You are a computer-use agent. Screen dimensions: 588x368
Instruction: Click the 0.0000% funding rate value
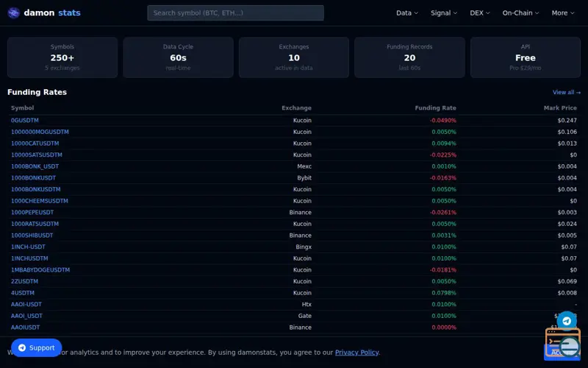(x=444, y=328)
